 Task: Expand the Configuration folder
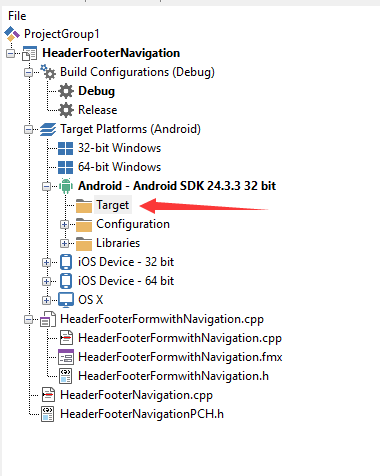(65, 224)
